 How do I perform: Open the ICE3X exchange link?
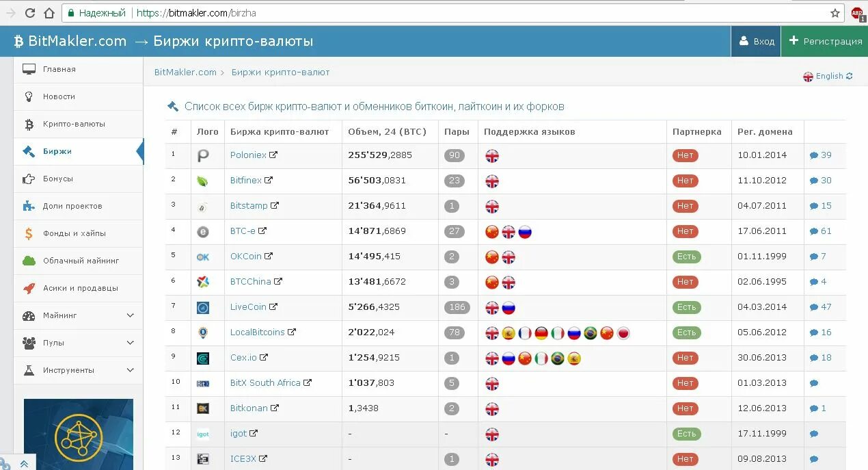(243, 459)
